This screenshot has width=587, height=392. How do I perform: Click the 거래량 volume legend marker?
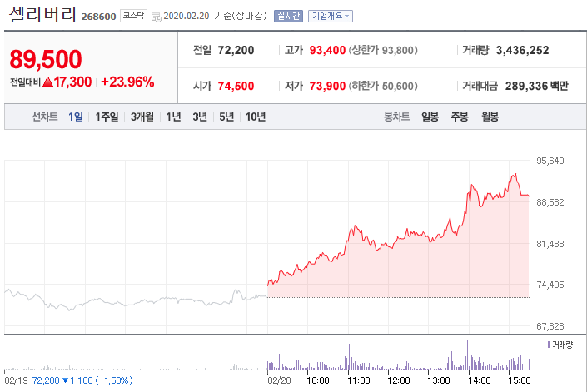(549, 345)
